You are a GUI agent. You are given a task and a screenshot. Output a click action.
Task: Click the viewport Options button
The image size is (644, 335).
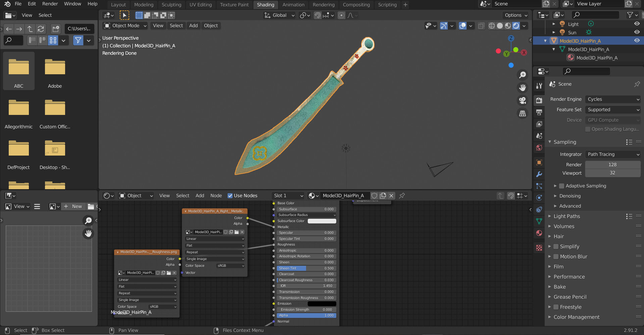pyautogui.click(x=516, y=15)
